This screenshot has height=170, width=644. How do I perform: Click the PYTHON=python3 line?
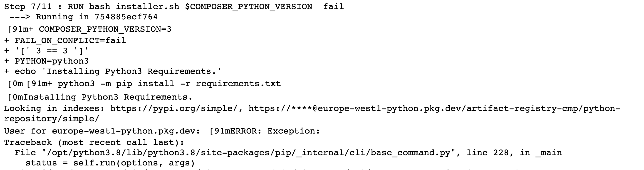pyautogui.click(x=52, y=61)
